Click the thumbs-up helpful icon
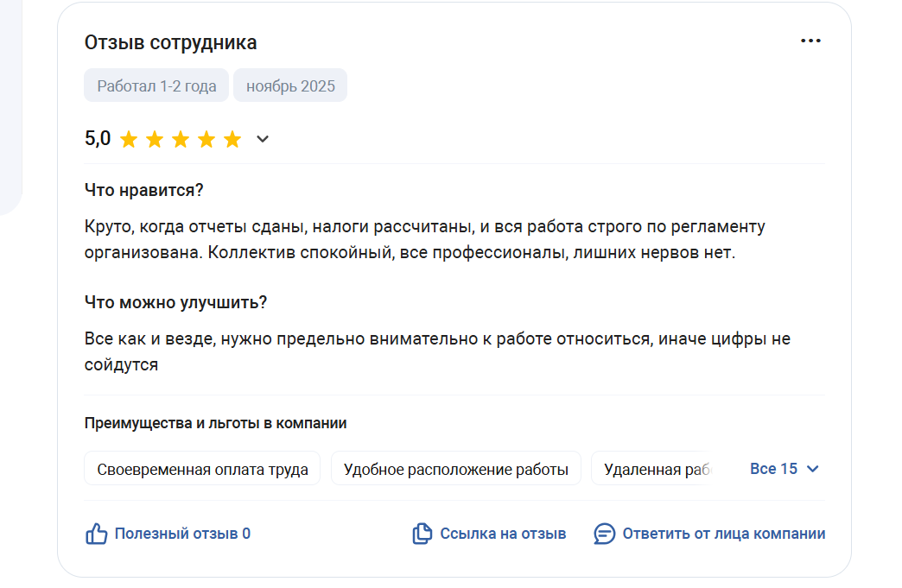Screen dimensions: 902x588 [96, 534]
